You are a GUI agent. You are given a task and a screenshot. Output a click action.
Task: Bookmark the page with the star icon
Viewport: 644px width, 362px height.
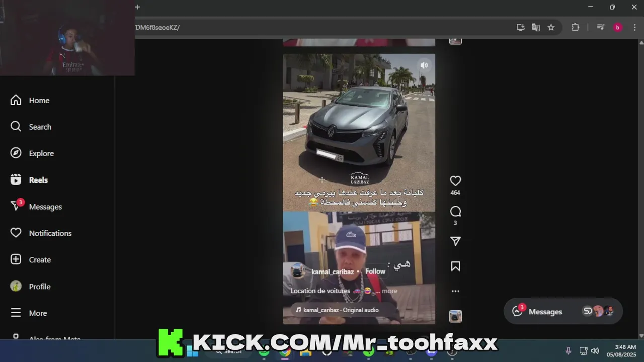(551, 27)
